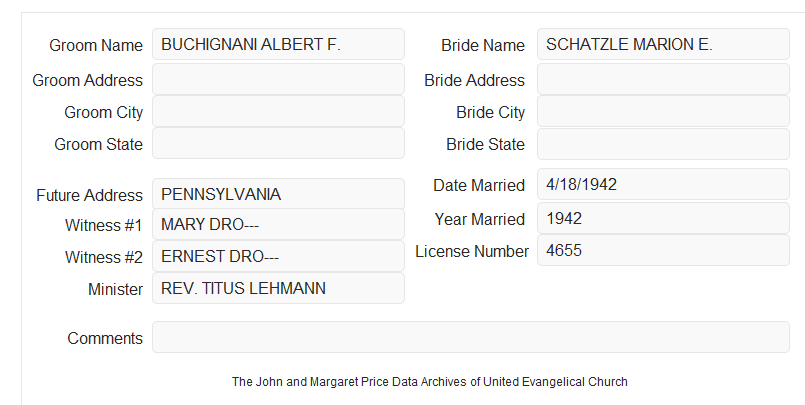The width and height of the screenshot is (805, 405).
Task: Click the Bride Address input box
Action: (663, 79)
